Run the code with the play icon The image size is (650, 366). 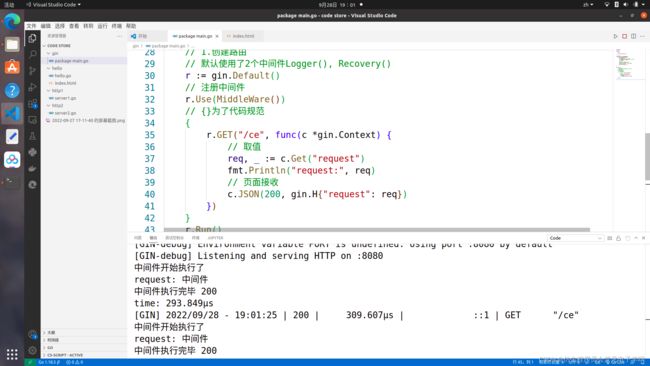(x=616, y=36)
